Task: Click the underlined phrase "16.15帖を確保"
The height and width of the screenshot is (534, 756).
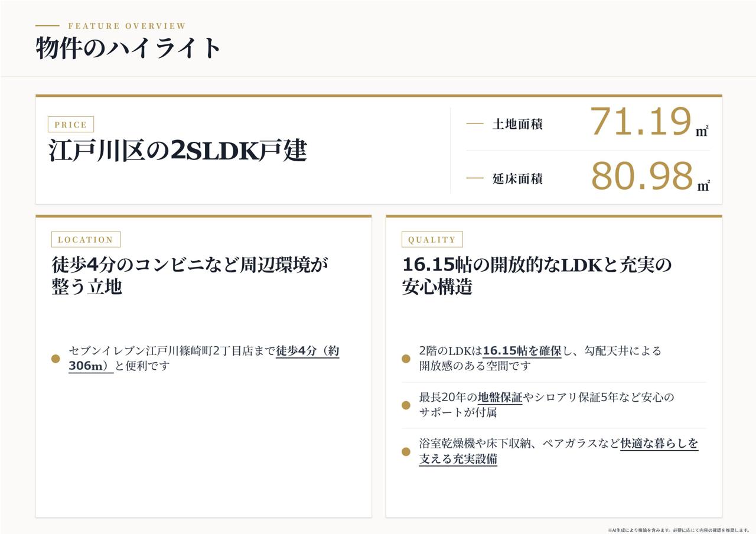Action: click(x=522, y=351)
